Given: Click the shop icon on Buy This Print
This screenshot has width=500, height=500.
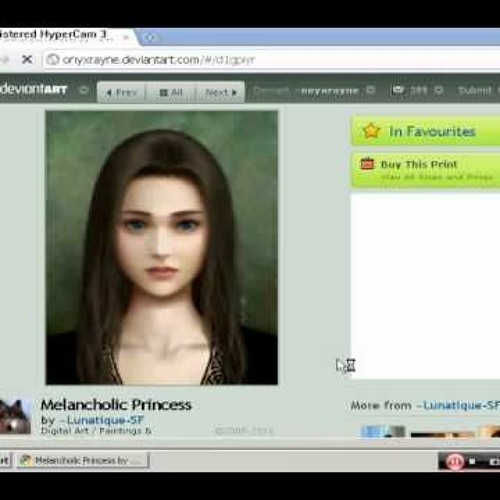Looking at the screenshot, I should pyautogui.click(x=368, y=163).
